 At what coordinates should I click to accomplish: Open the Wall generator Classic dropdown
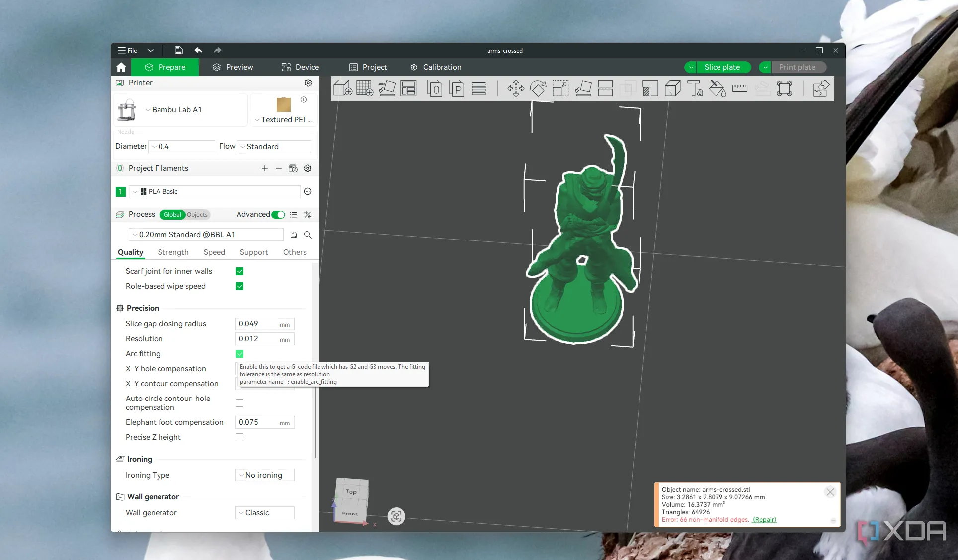[x=264, y=513]
